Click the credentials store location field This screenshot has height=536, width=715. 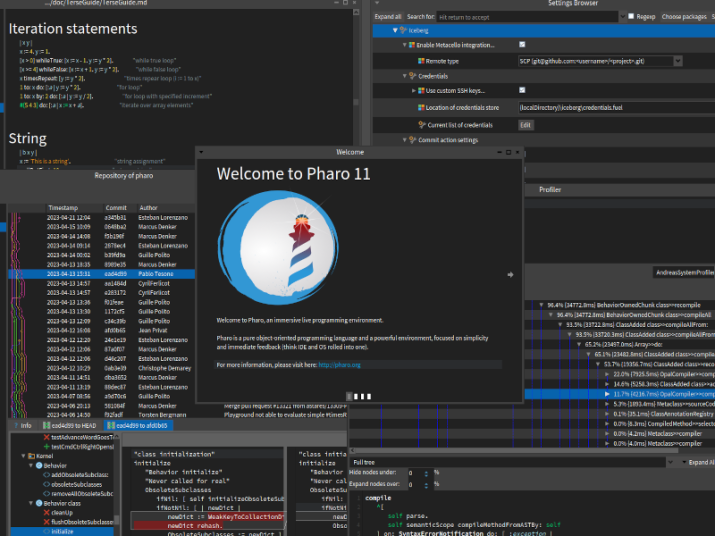[x=617, y=108]
